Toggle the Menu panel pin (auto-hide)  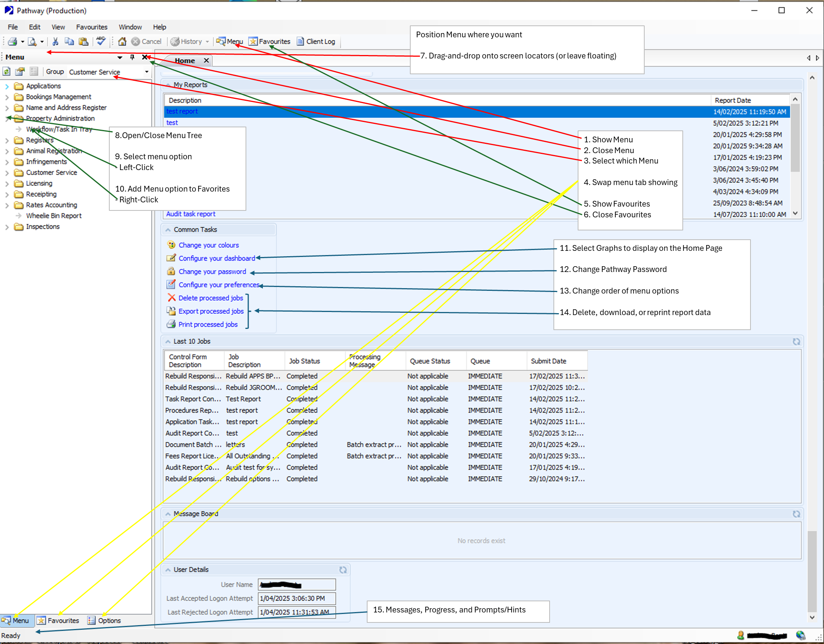point(132,57)
